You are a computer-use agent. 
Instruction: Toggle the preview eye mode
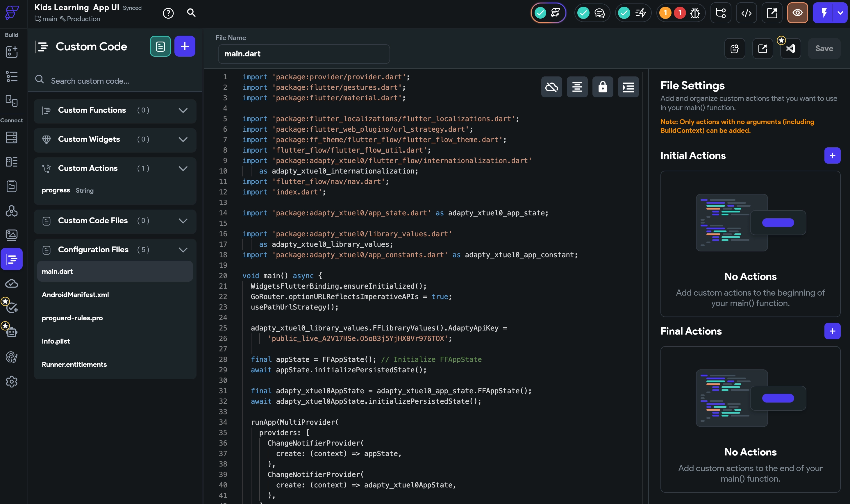tap(797, 13)
